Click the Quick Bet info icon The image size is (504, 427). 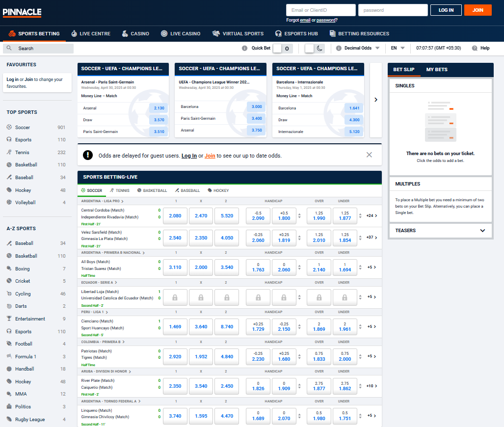coord(244,48)
